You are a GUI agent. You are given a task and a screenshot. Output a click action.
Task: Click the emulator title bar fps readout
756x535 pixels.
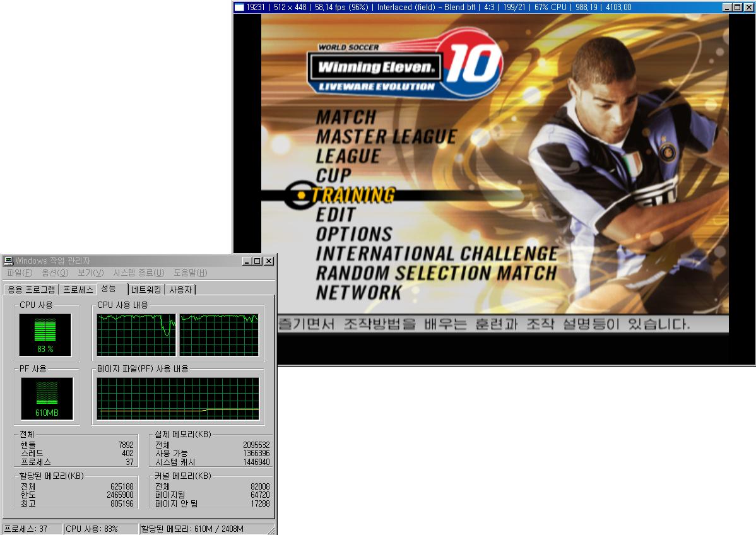pyautogui.click(x=341, y=7)
